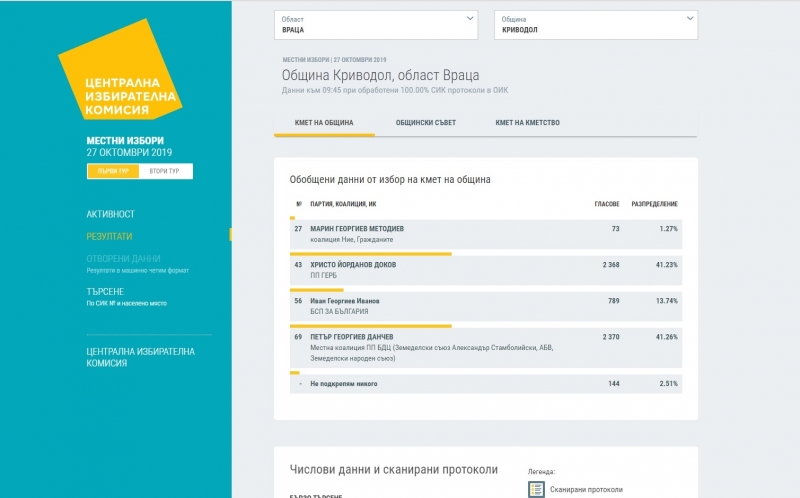The height and width of the screenshot is (498, 800).
Task: Open РЕЗУЛТАТИ in the sidebar
Action: point(109,236)
